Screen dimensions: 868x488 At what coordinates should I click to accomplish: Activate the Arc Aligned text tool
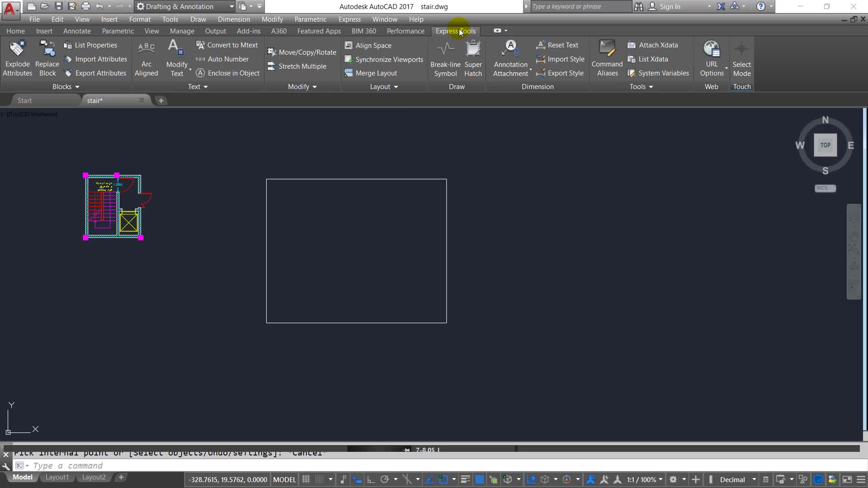coord(146,59)
